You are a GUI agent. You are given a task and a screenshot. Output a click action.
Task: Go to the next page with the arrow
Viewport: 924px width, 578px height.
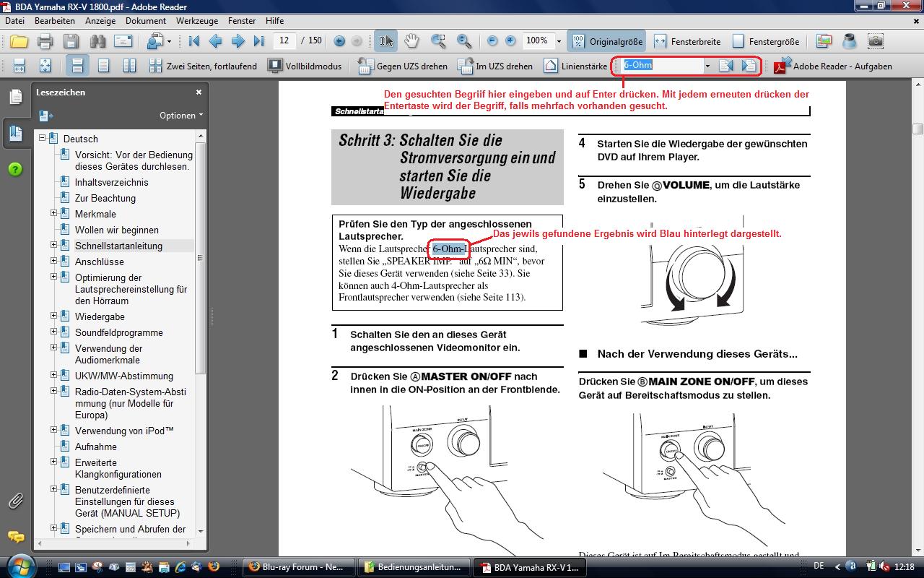(x=237, y=41)
